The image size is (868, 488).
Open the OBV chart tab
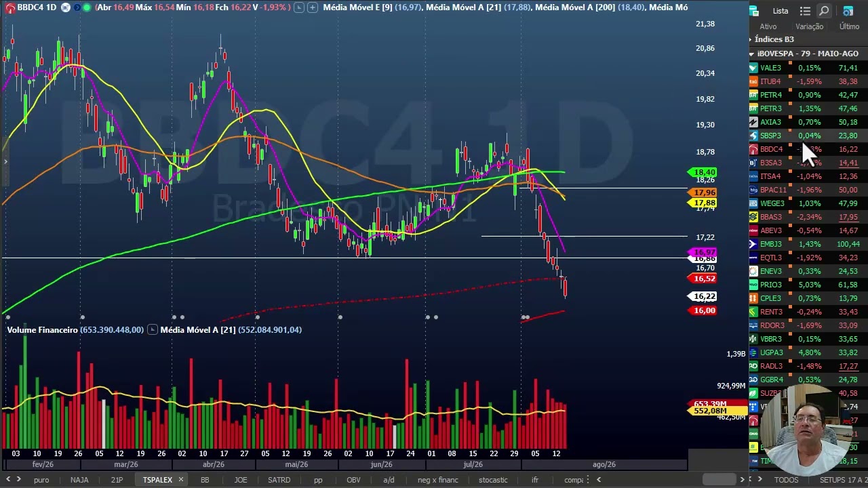[x=353, y=480]
